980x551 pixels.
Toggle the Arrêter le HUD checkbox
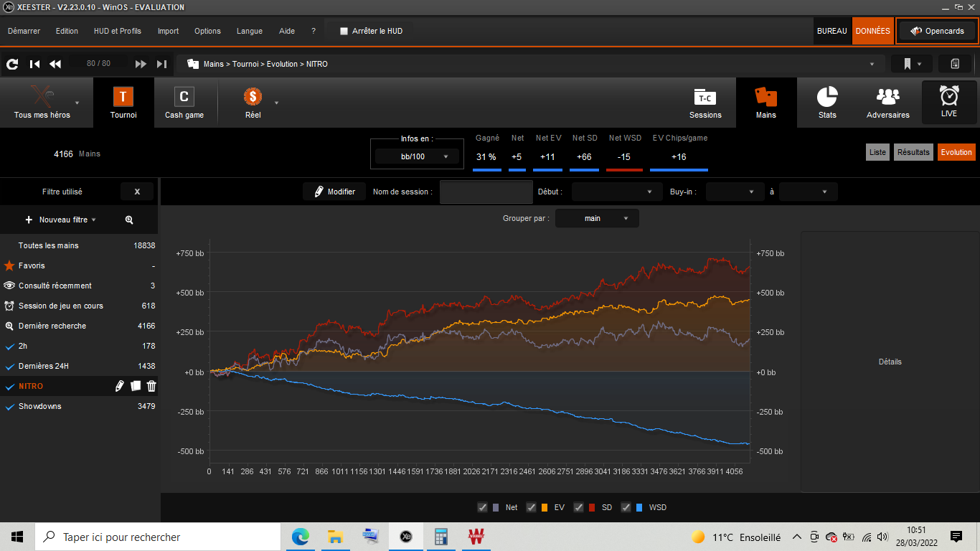pyautogui.click(x=344, y=31)
